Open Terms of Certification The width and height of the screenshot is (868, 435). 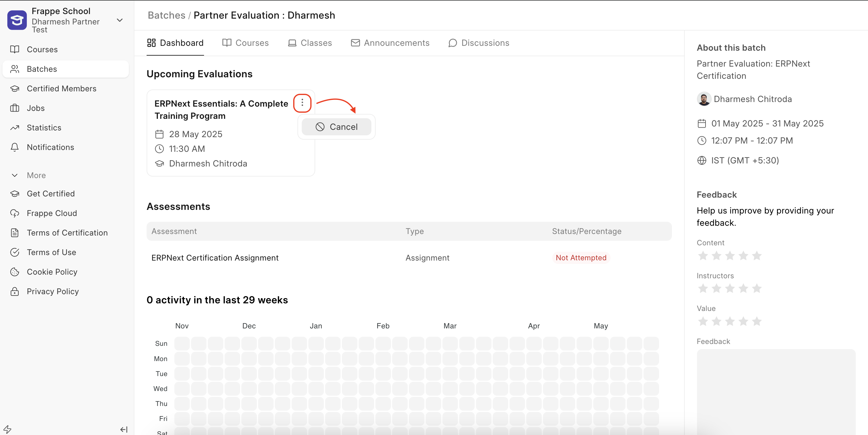[x=66, y=233]
